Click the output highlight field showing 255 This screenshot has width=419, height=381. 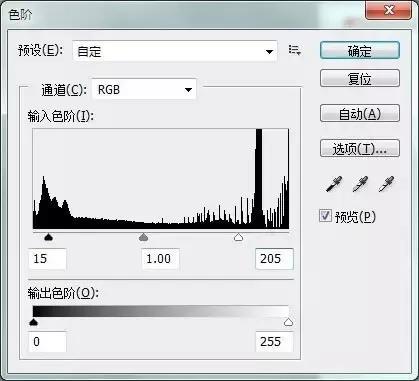point(274,342)
